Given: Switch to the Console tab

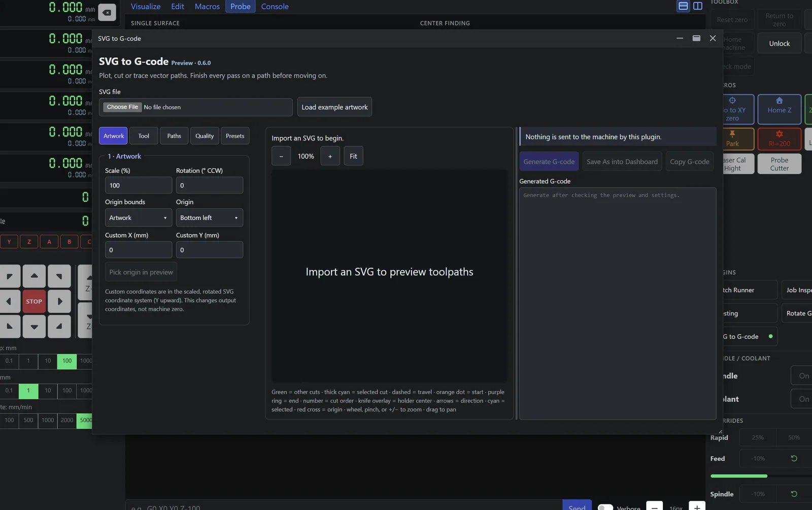Looking at the screenshot, I should point(275,7).
